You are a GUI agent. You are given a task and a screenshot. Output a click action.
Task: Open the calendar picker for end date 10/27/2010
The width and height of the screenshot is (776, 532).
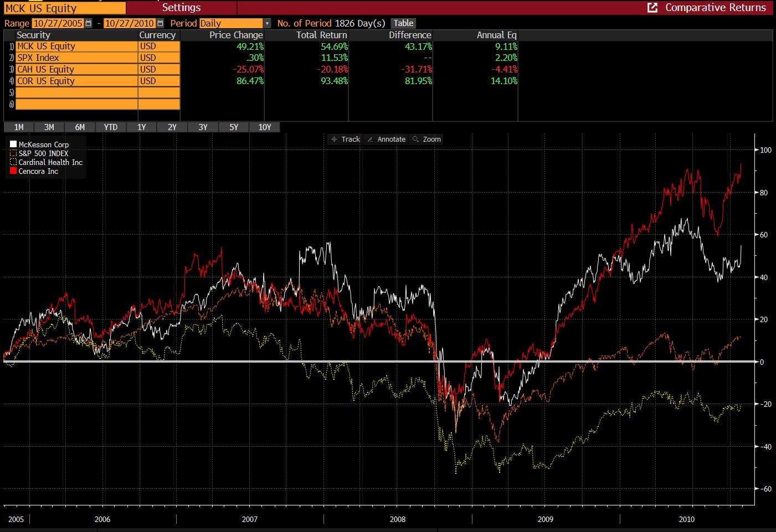(x=161, y=23)
